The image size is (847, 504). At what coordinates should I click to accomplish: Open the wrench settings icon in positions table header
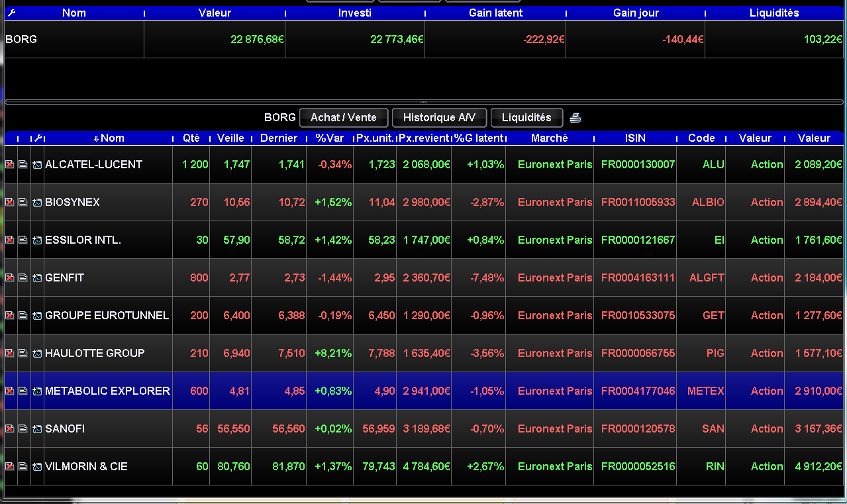point(38,138)
